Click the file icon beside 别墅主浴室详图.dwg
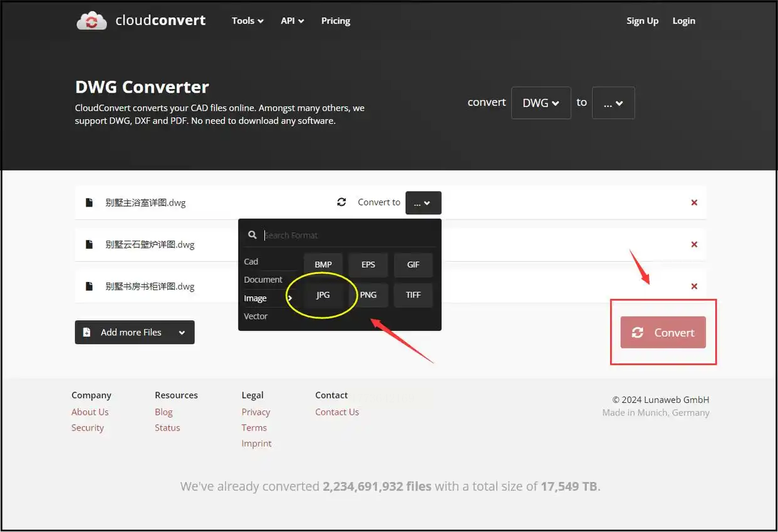Image resolution: width=778 pixels, height=532 pixels. [x=90, y=202]
